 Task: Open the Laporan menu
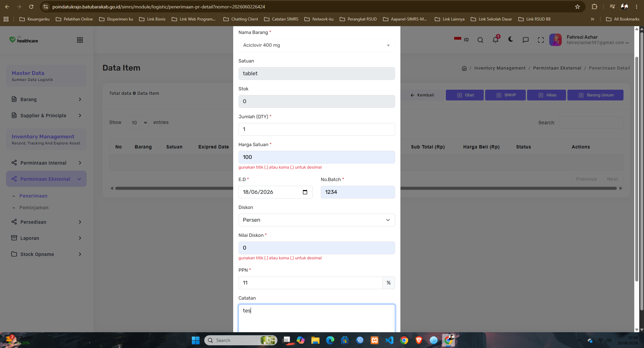[46, 238]
